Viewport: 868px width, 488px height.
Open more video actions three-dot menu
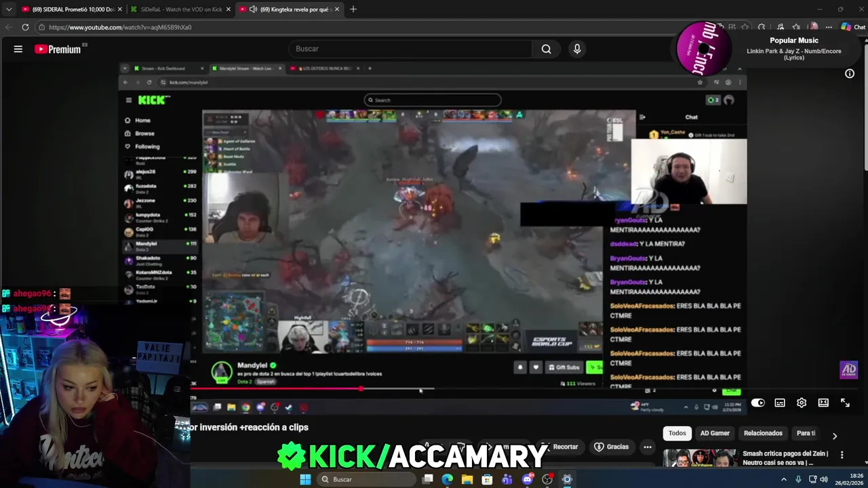[x=648, y=447]
